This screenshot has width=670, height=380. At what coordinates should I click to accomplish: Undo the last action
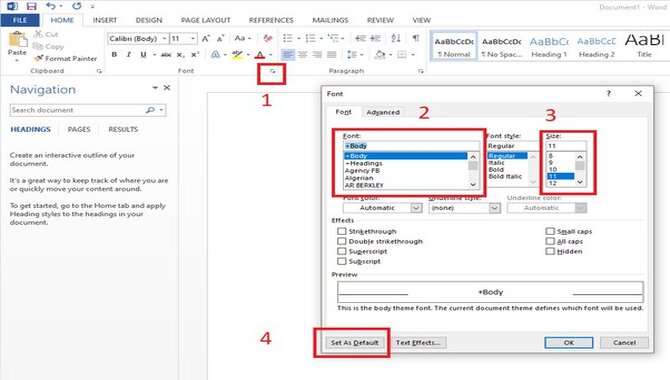click(x=51, y=6)
